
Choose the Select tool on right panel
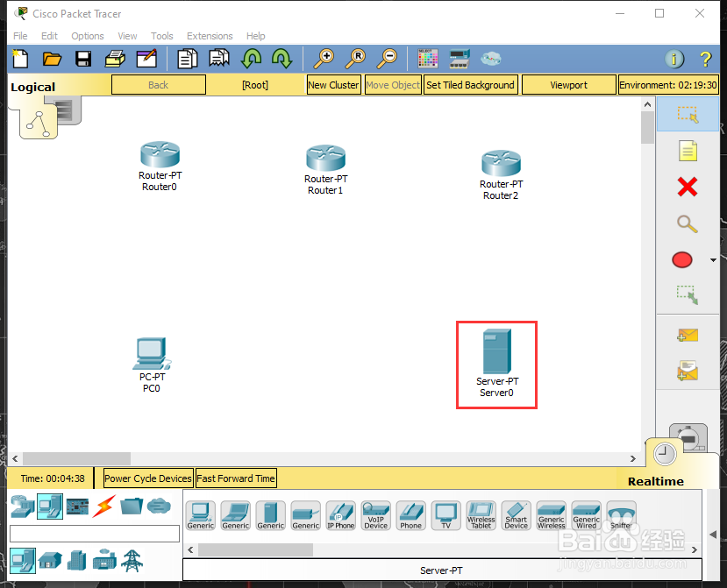[688, 114]
